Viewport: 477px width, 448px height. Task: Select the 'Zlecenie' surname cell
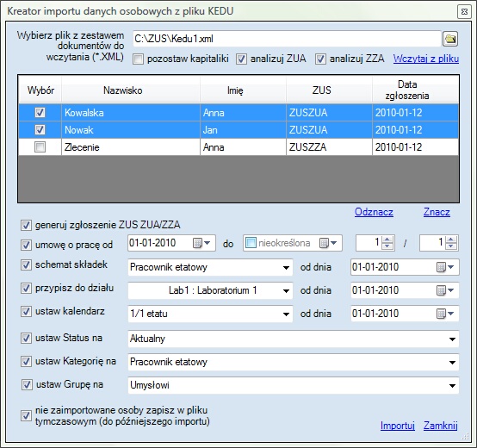click(131, 147)
